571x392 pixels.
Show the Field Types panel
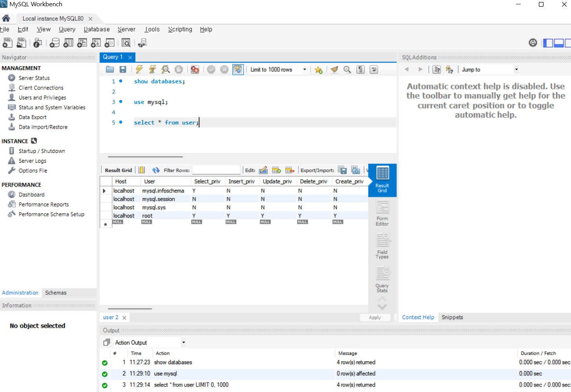pos(382,246)
